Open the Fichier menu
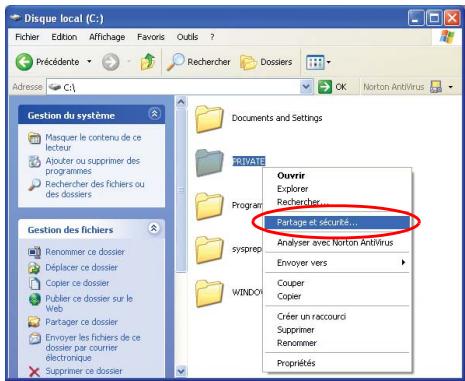This screenshot has height=381, width=465. pos(27,37)
